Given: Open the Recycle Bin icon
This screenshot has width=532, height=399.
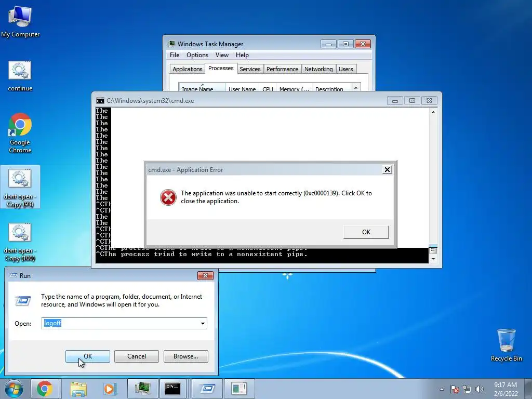Looking at the screenshot, I should 506,345.
